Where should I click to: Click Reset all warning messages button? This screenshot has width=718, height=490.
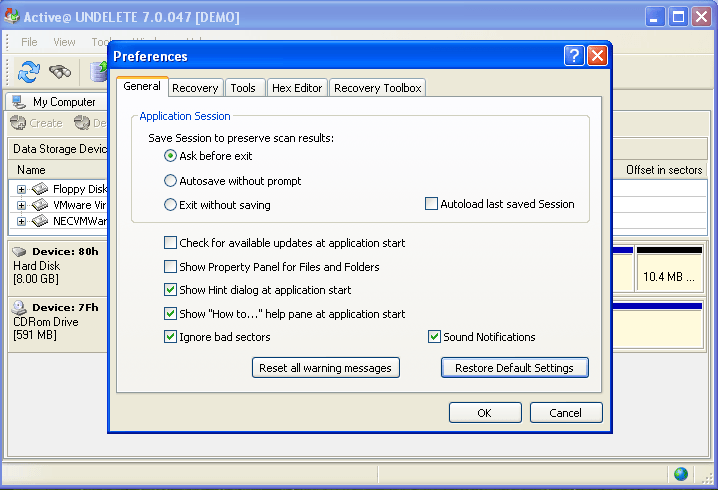pos(325,368)
